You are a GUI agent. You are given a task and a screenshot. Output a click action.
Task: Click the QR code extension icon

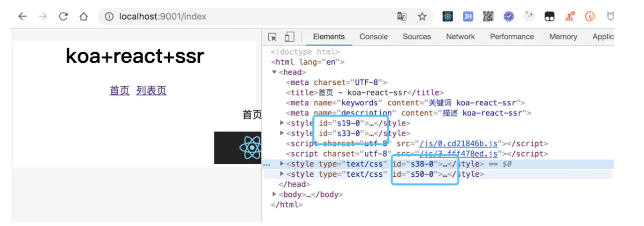click(488, 17)
